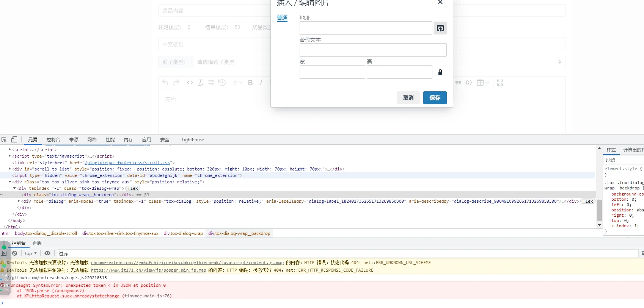The width and height of the screenshot is (644, 308).
Task: Switch to the 网络 DevTools tab
Action: point(92,140)
